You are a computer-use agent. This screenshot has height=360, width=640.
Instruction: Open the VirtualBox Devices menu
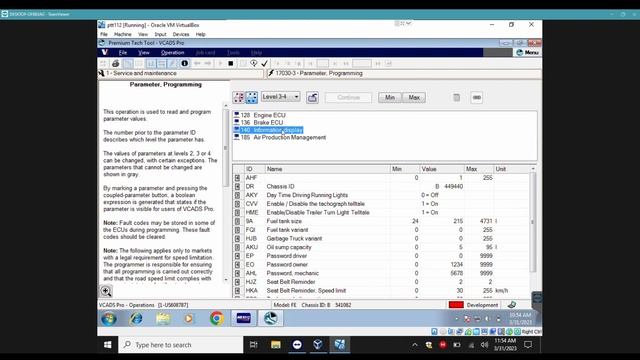pos(181,35)
